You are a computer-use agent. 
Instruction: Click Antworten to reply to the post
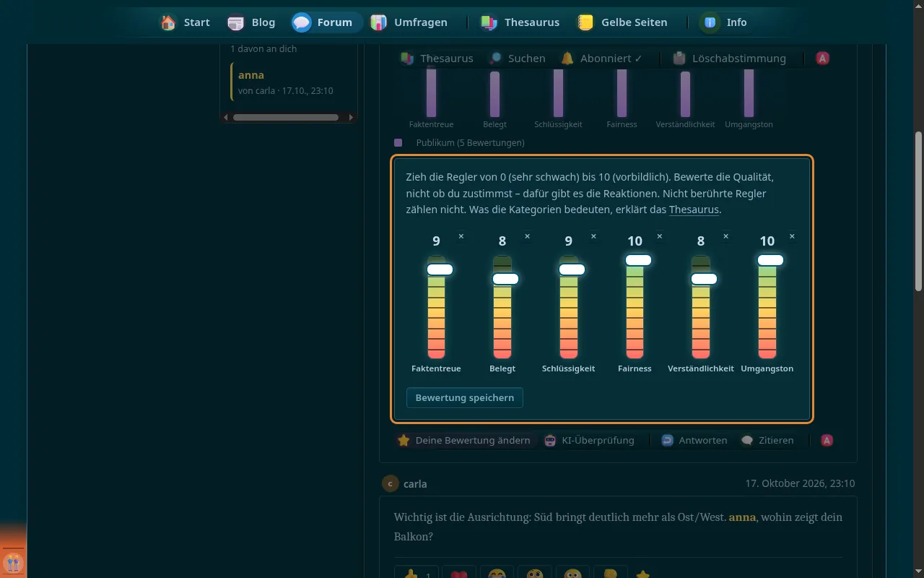[694, 440]
